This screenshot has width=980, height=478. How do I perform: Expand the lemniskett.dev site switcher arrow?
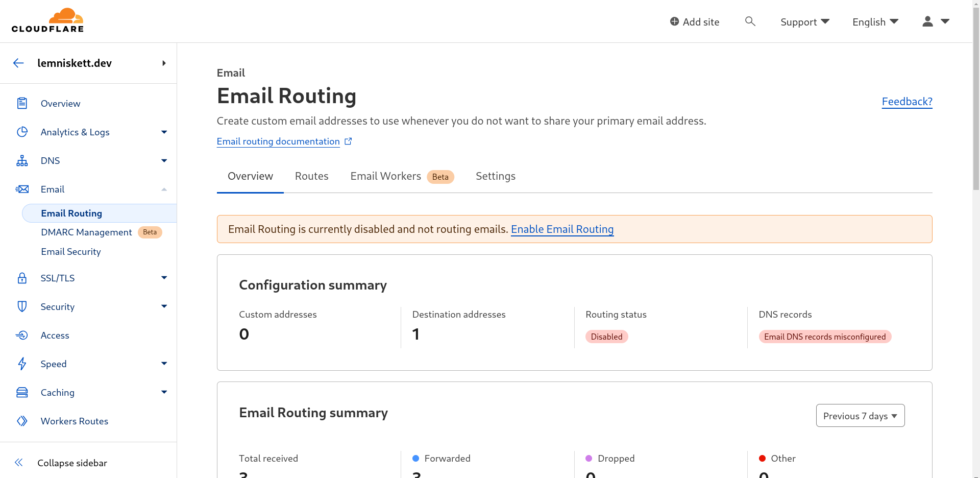pos(164,63)
